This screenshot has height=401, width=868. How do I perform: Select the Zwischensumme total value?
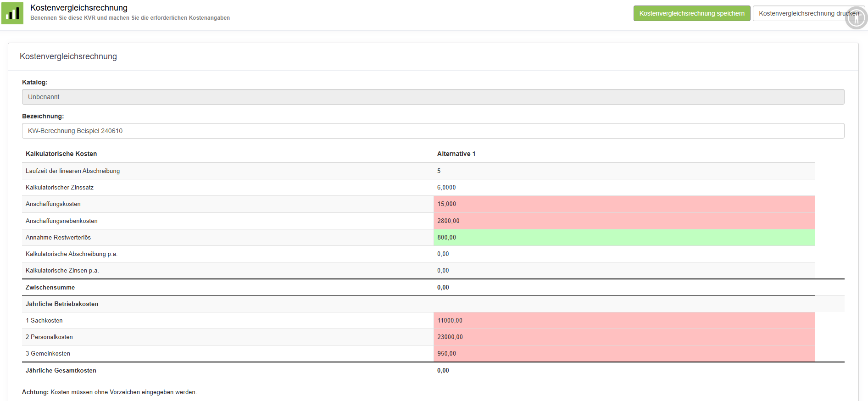coord(443,287)
